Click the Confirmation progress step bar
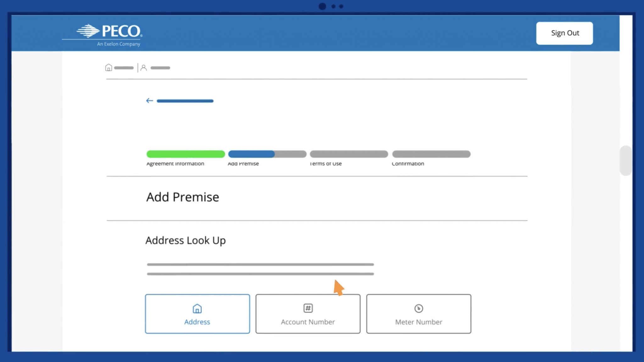The image size is (644, 362). tap(431, 154)
